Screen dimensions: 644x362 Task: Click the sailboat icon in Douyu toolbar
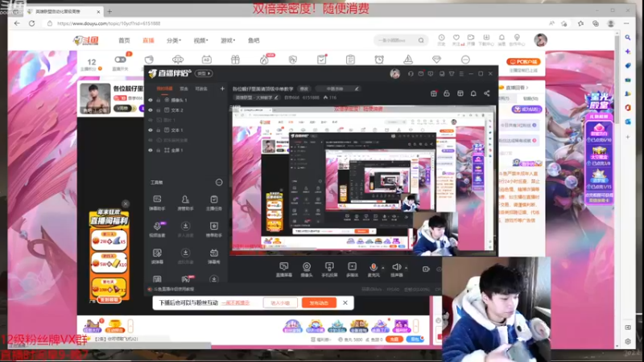[408, 60]
